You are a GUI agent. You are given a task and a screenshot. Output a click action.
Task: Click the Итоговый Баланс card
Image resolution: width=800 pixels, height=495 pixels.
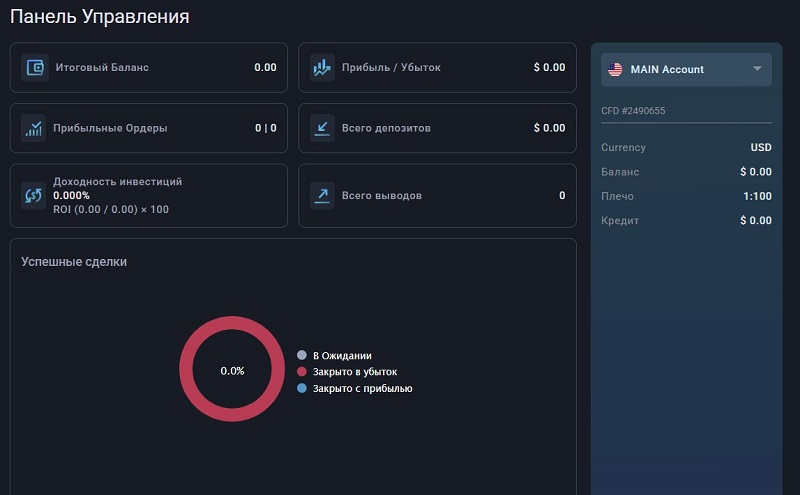[x=148, y=68]
